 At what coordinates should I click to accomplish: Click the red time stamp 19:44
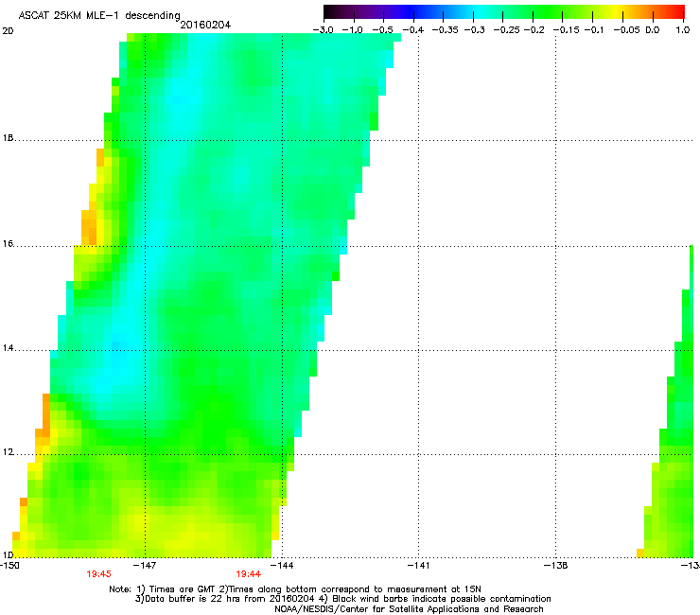click(x=248, y=574)
